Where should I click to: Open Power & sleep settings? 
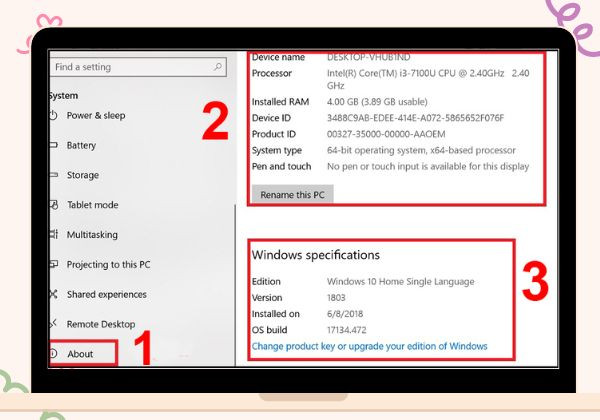(x=96, y=115)
